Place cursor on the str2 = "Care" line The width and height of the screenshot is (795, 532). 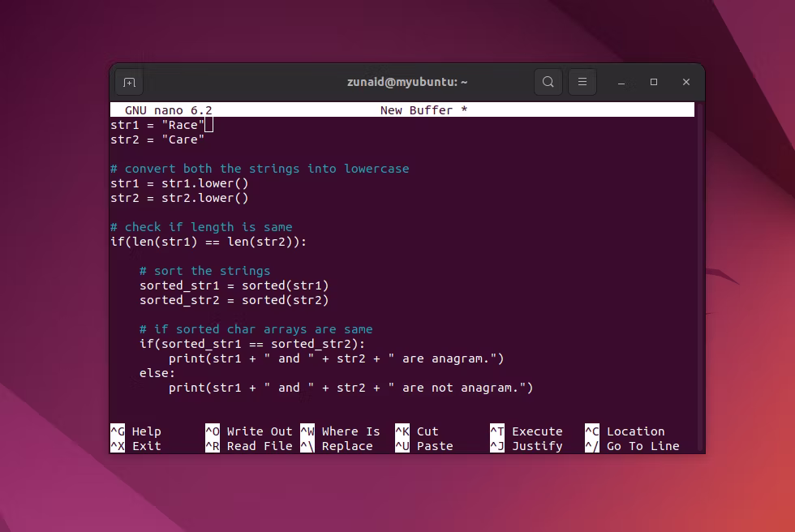[x=157, y=139]
